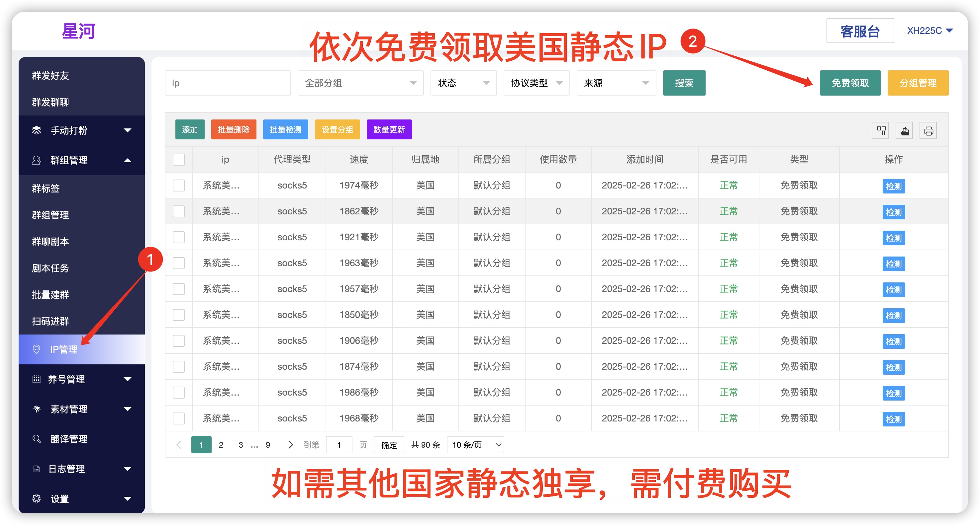Click the IP管理 location pin icon

click(x=37, y=349)
